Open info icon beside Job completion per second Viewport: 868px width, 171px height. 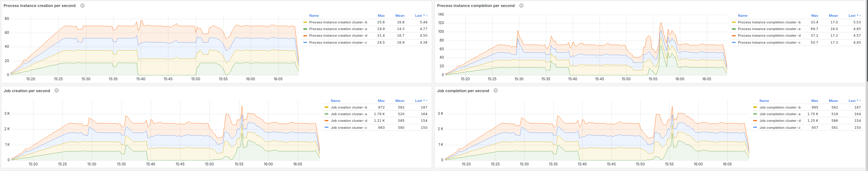tap(496, 91)
